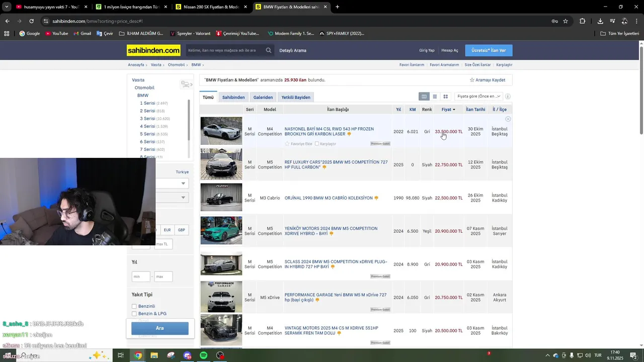This screenshot has width=644, height=362.
Task: Show hidden system tray icons chevron
Action: [547, 355]
